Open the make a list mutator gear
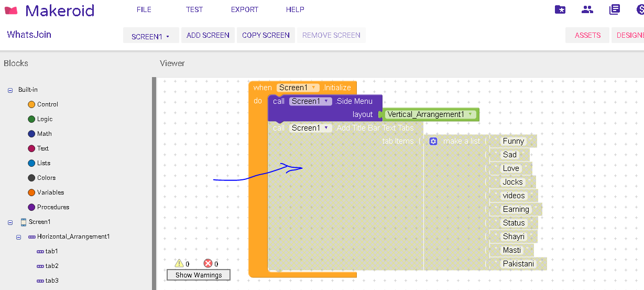The width and height of the screenshot is (644, 290). [433, 141]
